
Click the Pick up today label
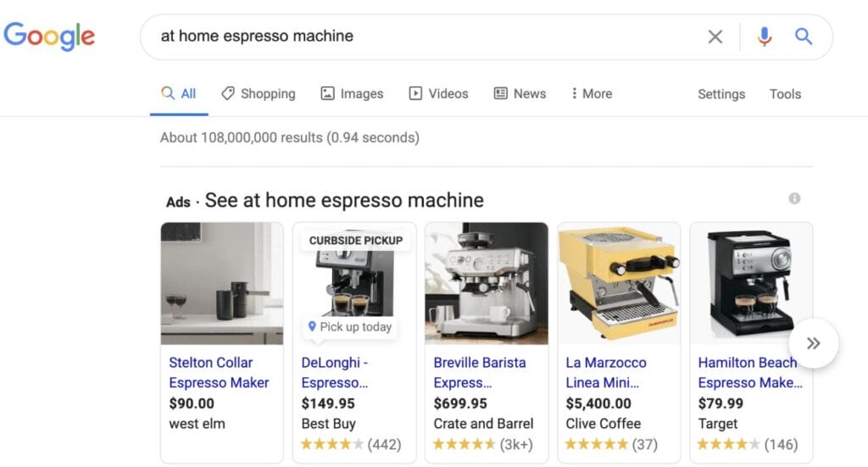350,327
